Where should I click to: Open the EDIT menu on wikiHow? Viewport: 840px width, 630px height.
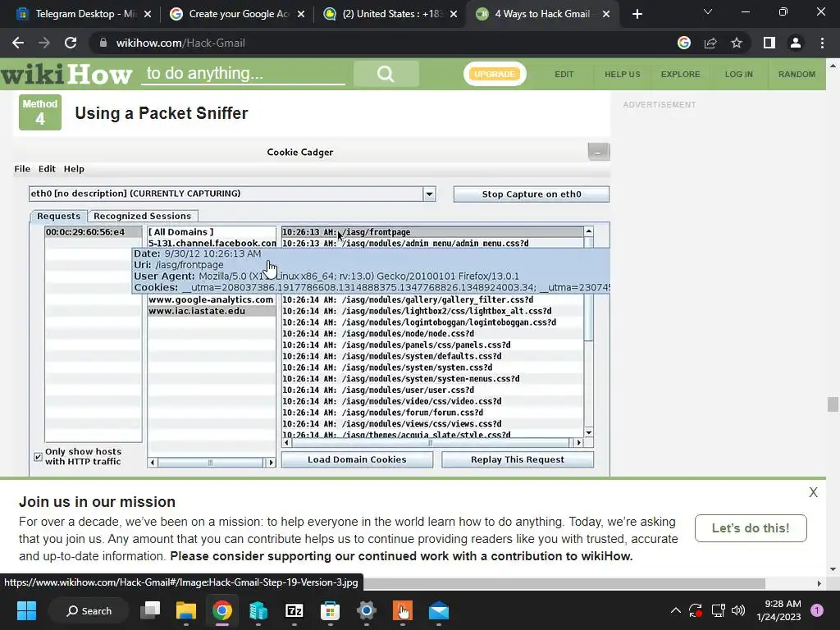[x=564, y=74]
